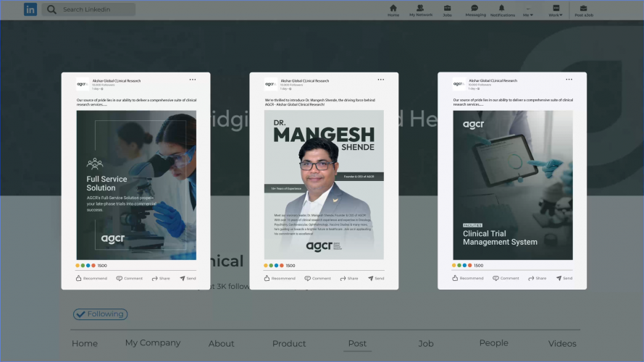
Task: Go to Home in the top navigation
Action: pos(393,10)
